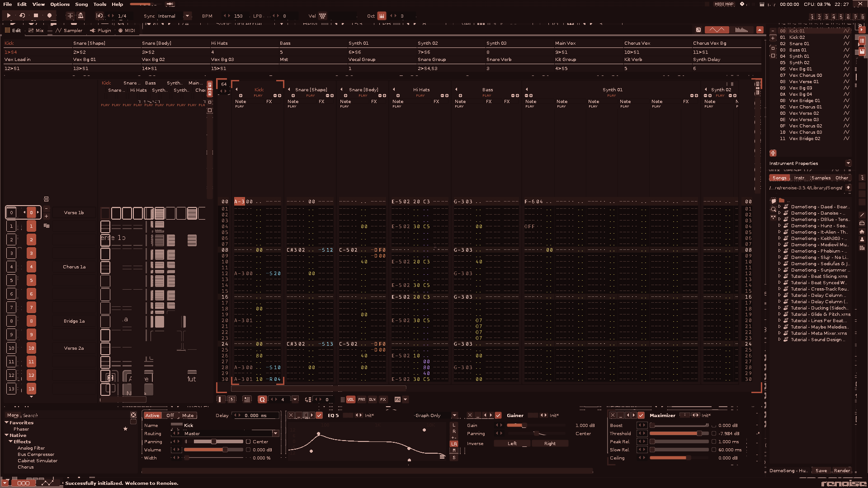Open the File menu
The height and width of the screenshot is (488, 868).
7,4
